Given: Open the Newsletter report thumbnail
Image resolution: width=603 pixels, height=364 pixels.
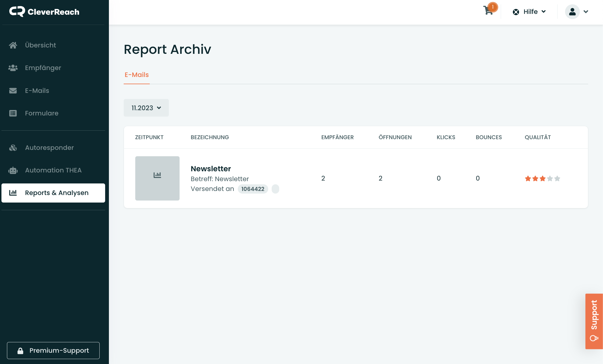Looking at the screenshot, I should 157,178.
